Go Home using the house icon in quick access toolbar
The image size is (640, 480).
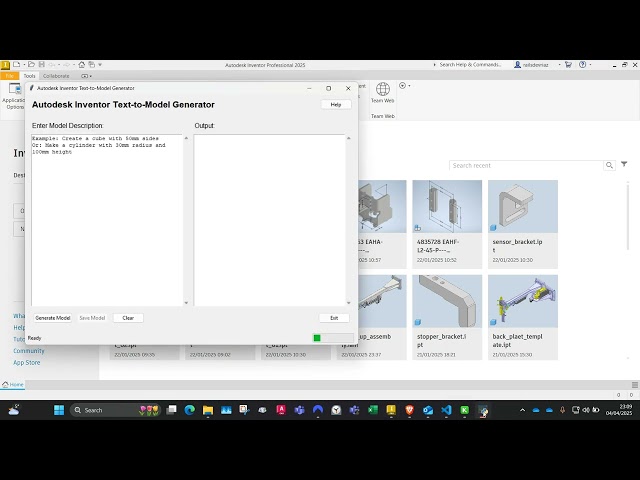[x=82, y=64]
